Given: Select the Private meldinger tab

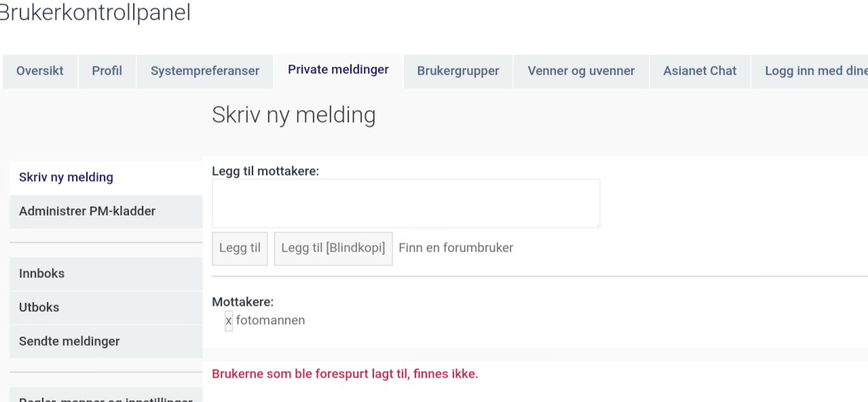Looking at the screenshot, I should [338, 70].
